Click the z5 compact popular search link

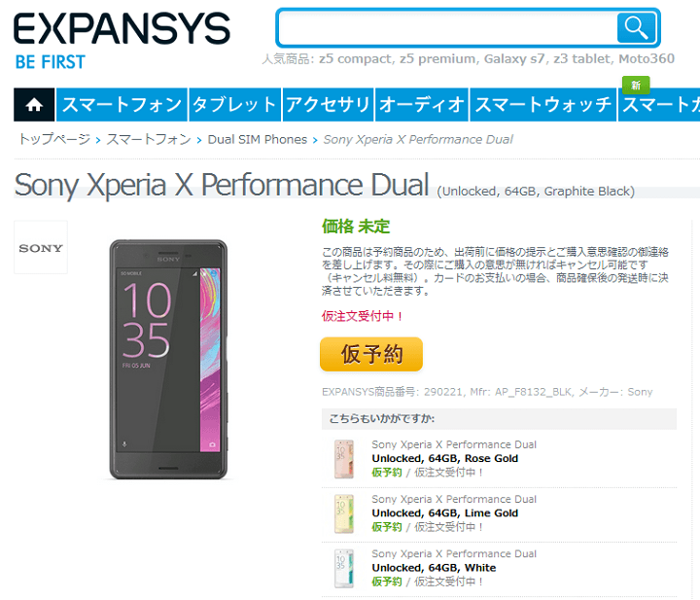coord(356,59)
